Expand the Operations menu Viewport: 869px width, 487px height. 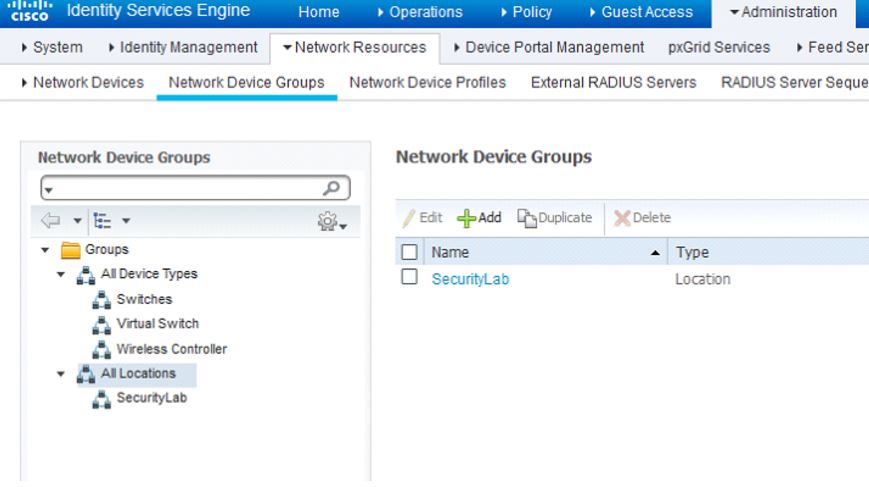[x=420, y=12]
